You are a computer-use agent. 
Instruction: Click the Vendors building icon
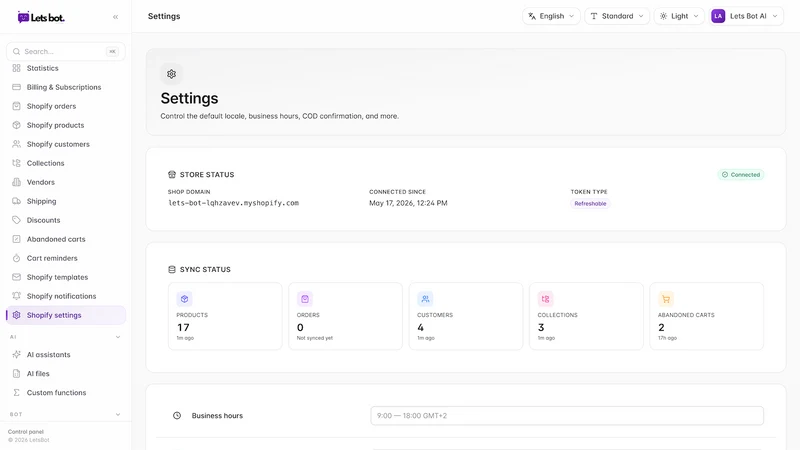(x=16, y=182)
